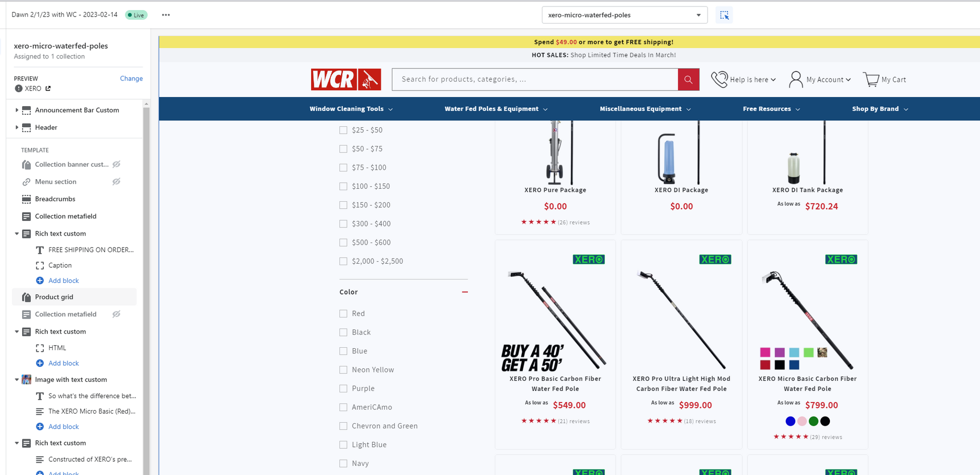Viewport: 980px width, 475px height.
Task: Toggle visibility of Menu section
Action: [116, 182]
